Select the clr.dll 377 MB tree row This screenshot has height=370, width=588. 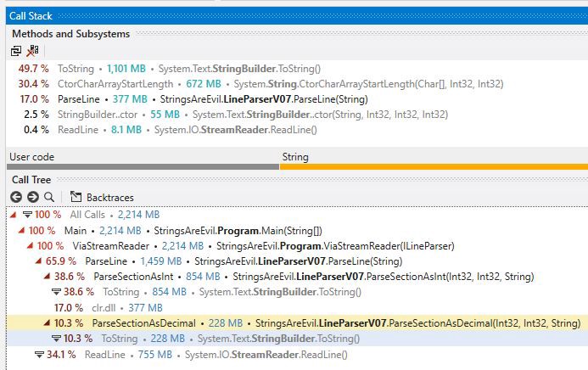pos(119,307)
